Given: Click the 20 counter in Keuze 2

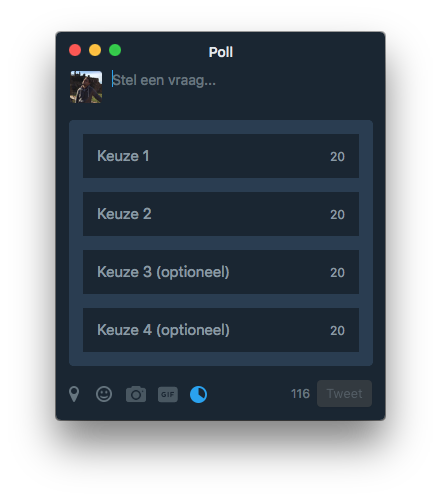Looking at the screenshot, I should 337,215.
